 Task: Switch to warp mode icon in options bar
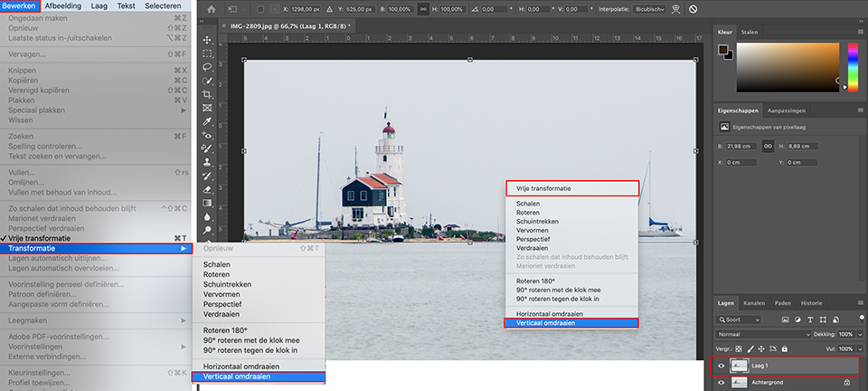[676, 9]
